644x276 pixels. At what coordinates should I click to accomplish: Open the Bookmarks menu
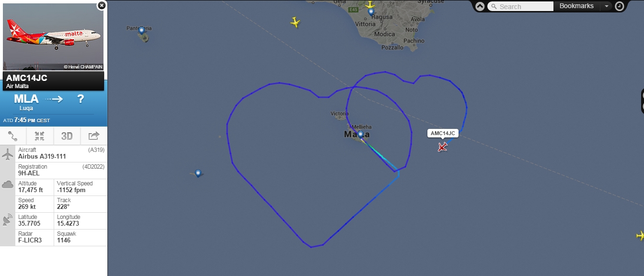click(576, 6)
